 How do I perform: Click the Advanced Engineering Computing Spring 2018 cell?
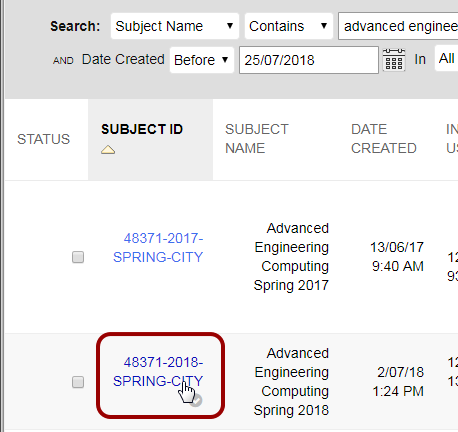coord(291,382)
